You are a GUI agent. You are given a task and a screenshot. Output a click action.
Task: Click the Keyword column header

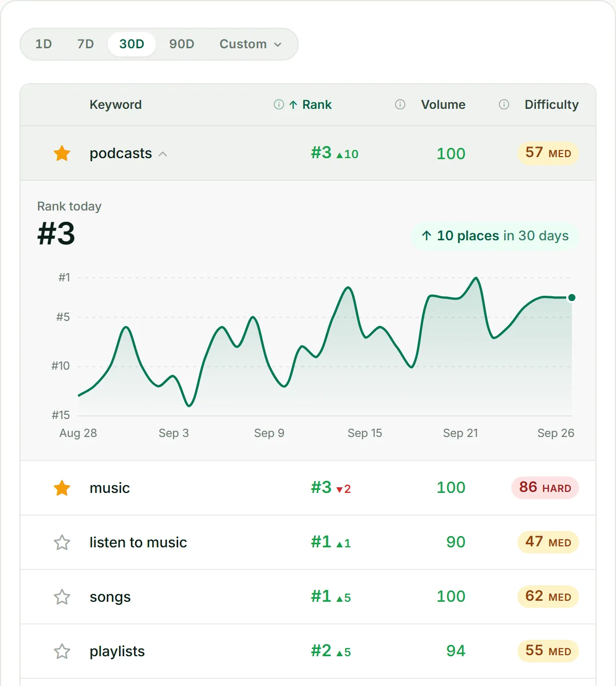(115, 105)
